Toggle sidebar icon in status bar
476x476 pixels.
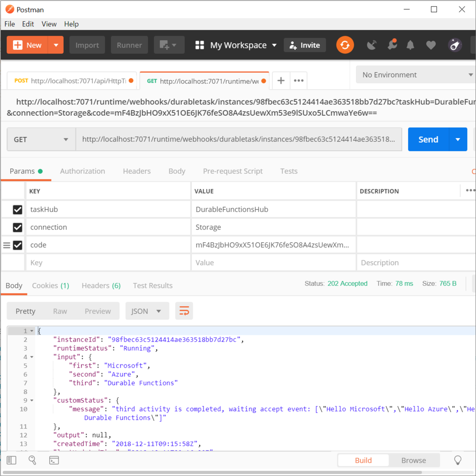(x=12, y=460)
